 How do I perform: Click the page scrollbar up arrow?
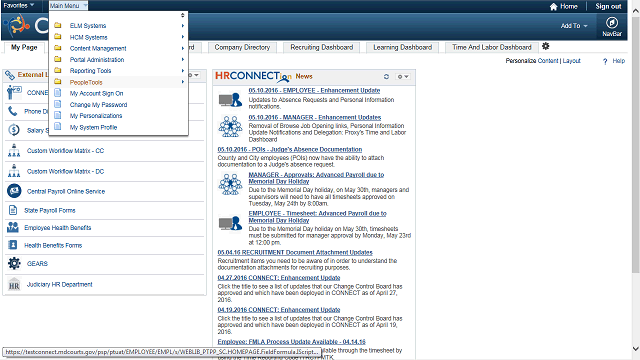pos(636,11)
